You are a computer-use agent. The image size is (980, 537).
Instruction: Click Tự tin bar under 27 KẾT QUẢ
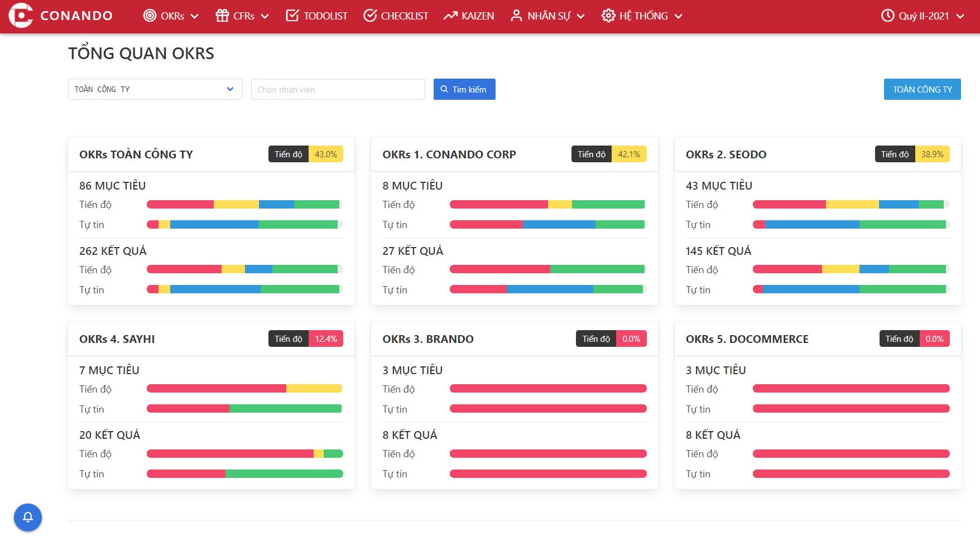[x=548, y=289]
